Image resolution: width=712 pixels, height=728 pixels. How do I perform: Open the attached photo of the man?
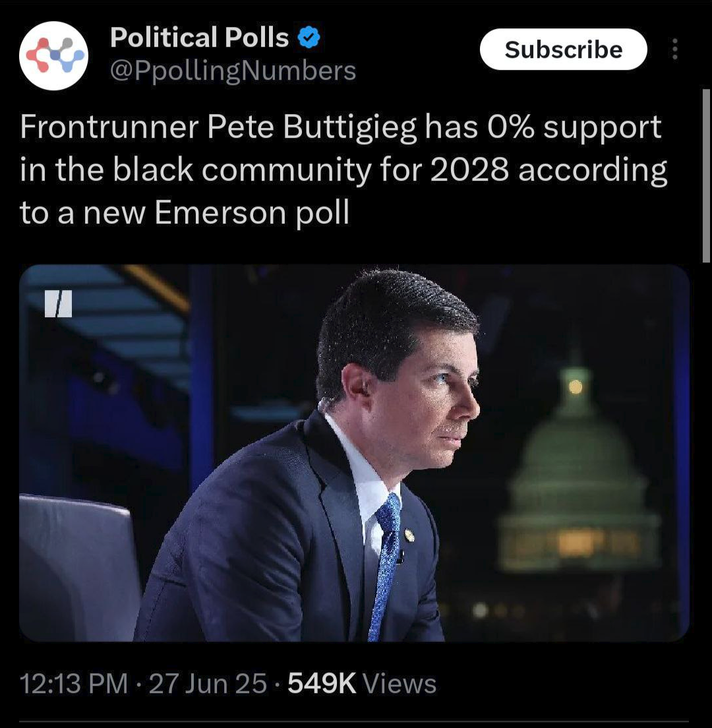(354, 452)
